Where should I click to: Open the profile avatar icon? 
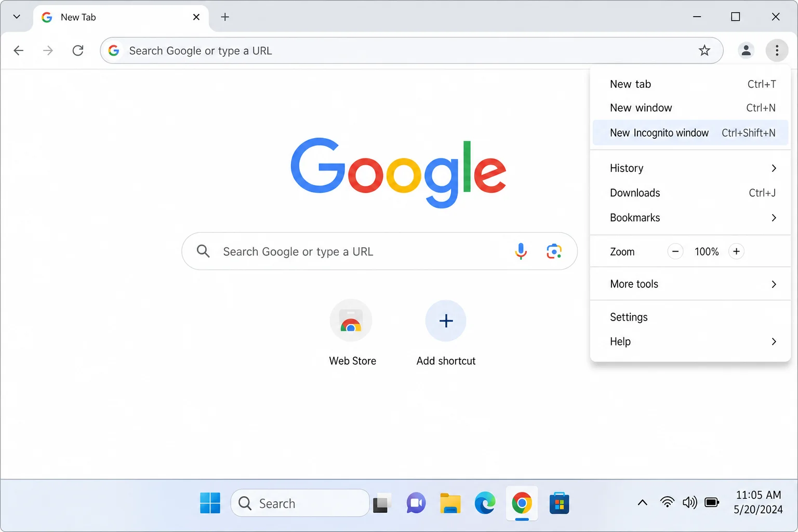pos(746,50)
